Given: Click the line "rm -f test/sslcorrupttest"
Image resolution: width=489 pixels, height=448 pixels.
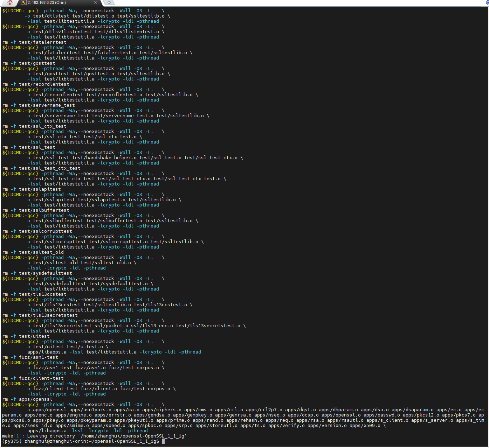Looking at the screenshot, I should pos(37,231).
